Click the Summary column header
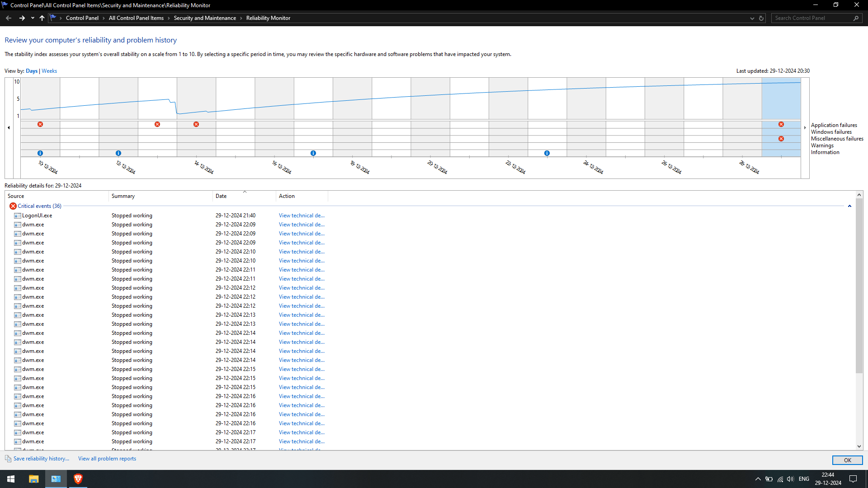868x488 pixels. click(x=160, y=196)
